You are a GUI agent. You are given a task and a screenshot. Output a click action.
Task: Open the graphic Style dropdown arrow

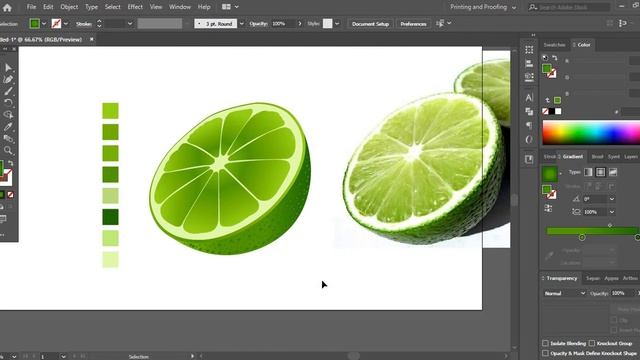[x=337, y=24]
